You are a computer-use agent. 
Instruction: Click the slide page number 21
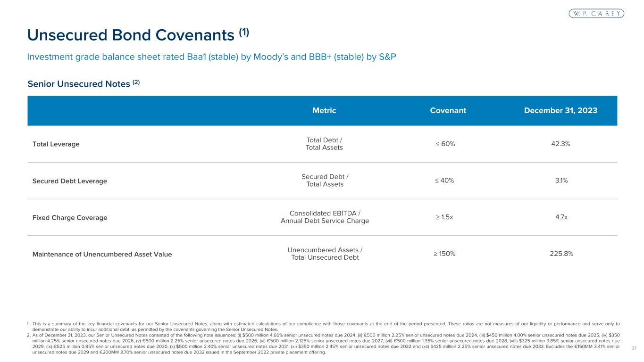click(634, 348)
